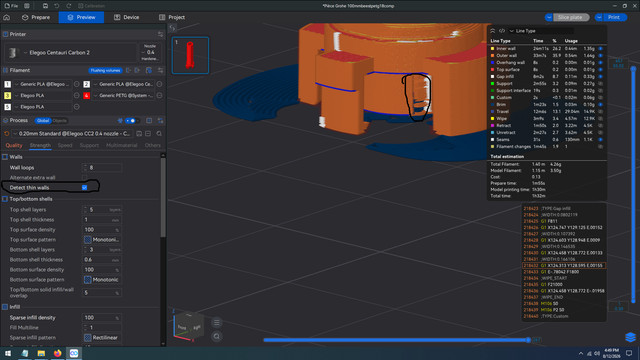Click the Wall loops input field

(102, 168)
